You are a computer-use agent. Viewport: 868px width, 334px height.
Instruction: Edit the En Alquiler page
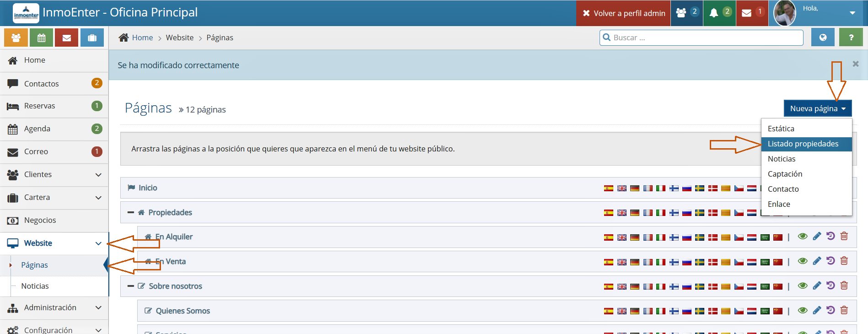[x=817, y=236]
